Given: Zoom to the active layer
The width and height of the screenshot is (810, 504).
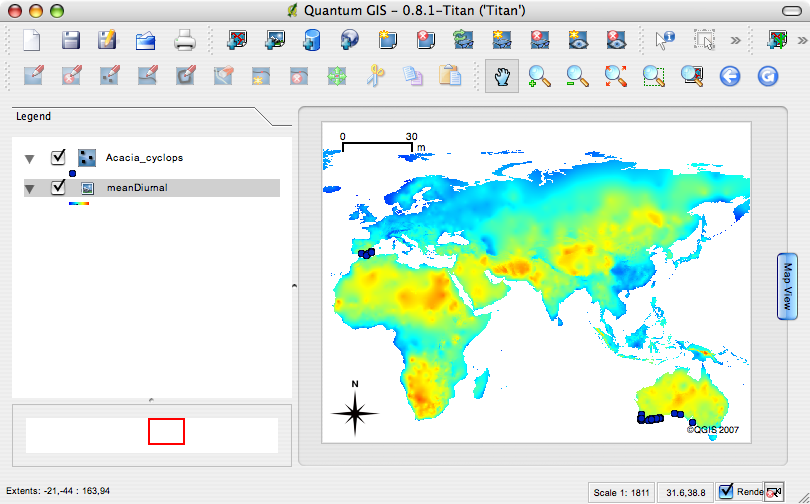Looking at the screenshot, I should (x=692, y=76).
